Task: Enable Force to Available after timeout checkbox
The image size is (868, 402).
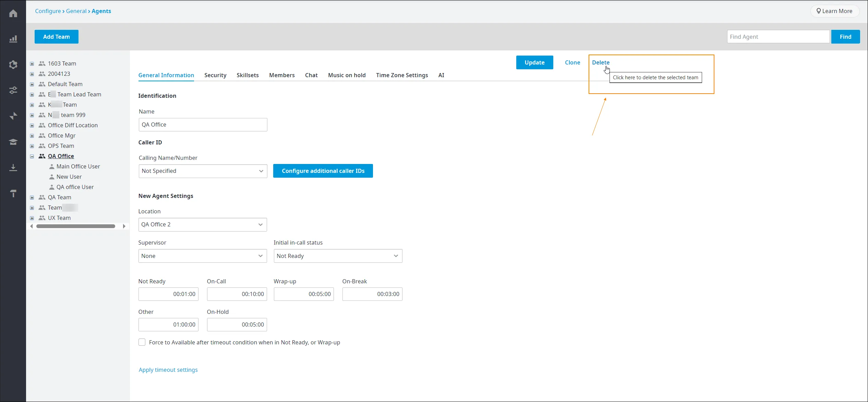Action: (142, 342)
